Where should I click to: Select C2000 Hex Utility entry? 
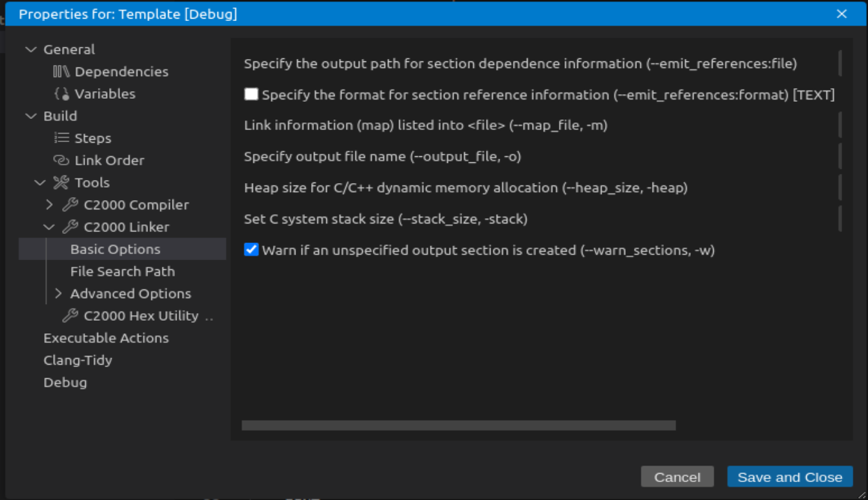141,315
